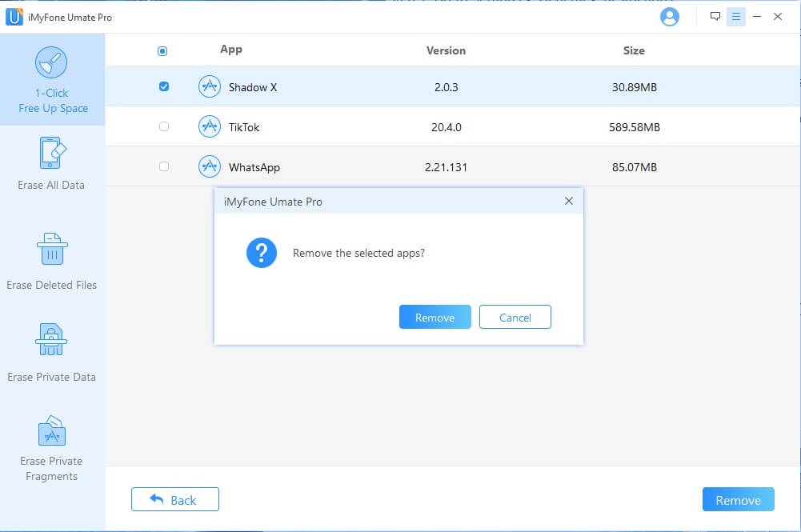801x532 pixels.
Task: Click the Shadow X app store icon
Action: [210, 86]
